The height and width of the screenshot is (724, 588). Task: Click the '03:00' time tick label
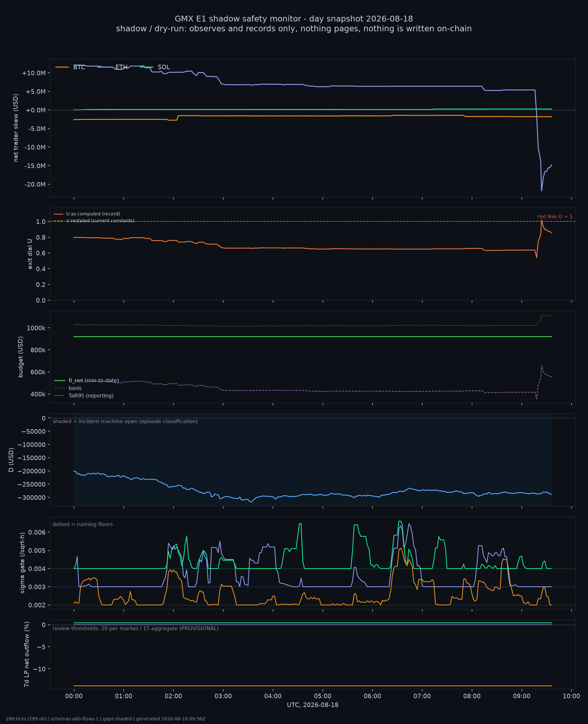(x=223, y=696)
